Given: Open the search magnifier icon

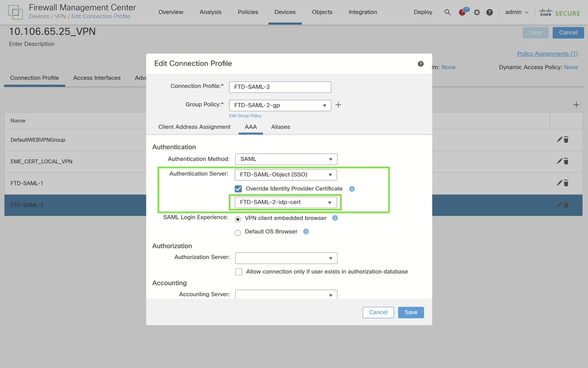Looking at the screenshot, I should tap(447, 12).
